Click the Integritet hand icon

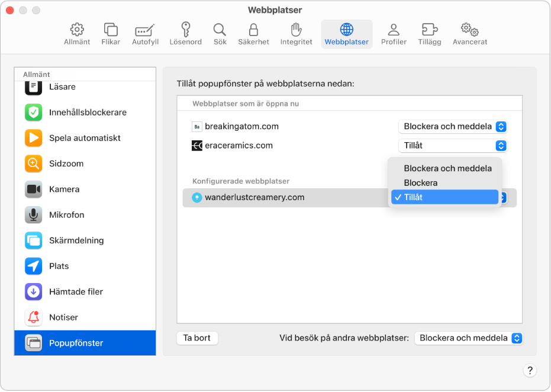click(x=296, y=30)
